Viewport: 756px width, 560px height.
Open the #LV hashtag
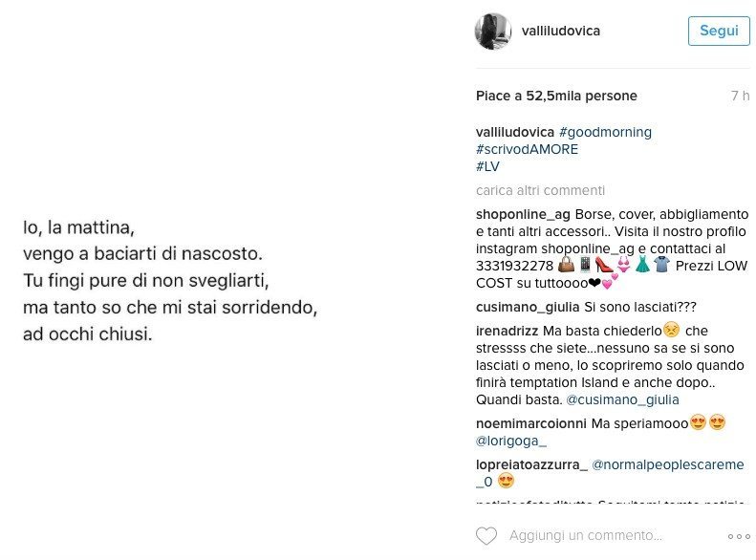coord(487,166)
